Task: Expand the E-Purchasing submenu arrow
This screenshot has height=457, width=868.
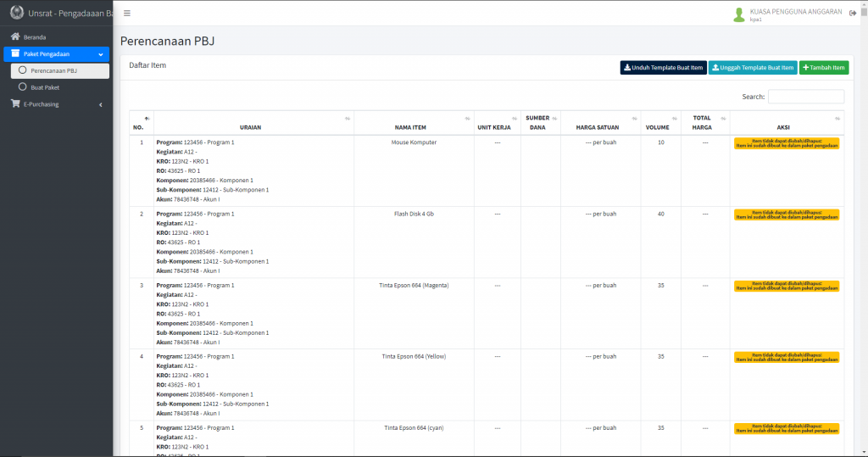Action: click(x=101, y=104)
